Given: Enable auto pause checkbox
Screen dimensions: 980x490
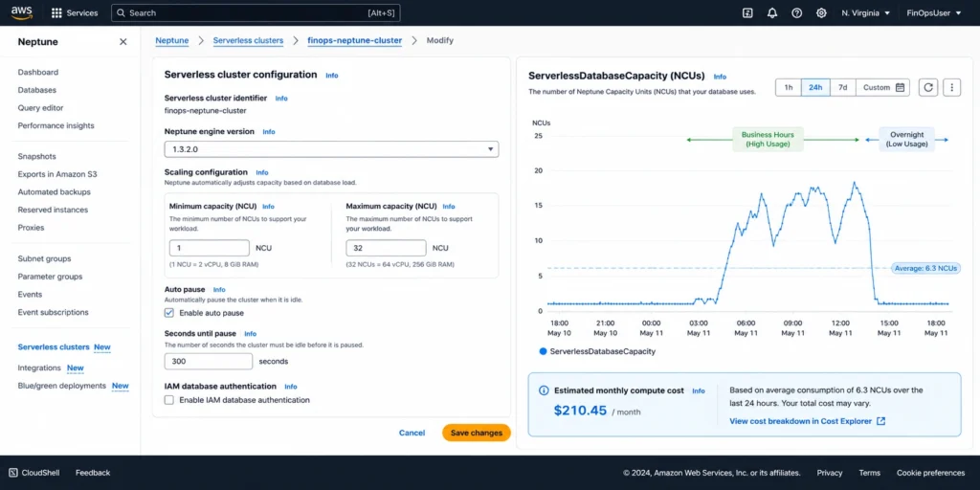Looking at the screenshot, I should point(168,313).
